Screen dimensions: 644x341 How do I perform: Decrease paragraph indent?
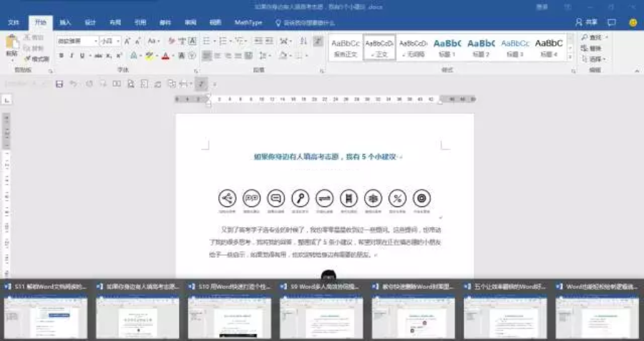(258, 41)
